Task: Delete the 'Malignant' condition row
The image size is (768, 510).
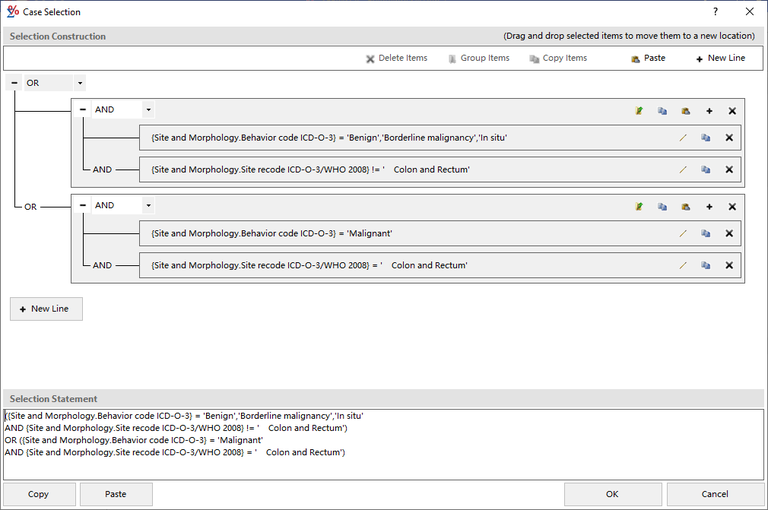Action: (730, 233)
